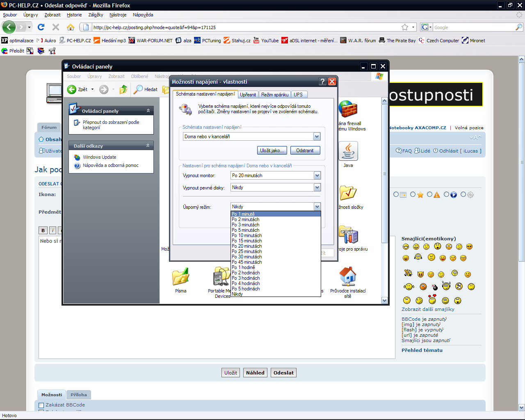Go back with Firefox's green Back arrow
The width and height of the screenshot is (525, 420).
(x=9, y=27)
